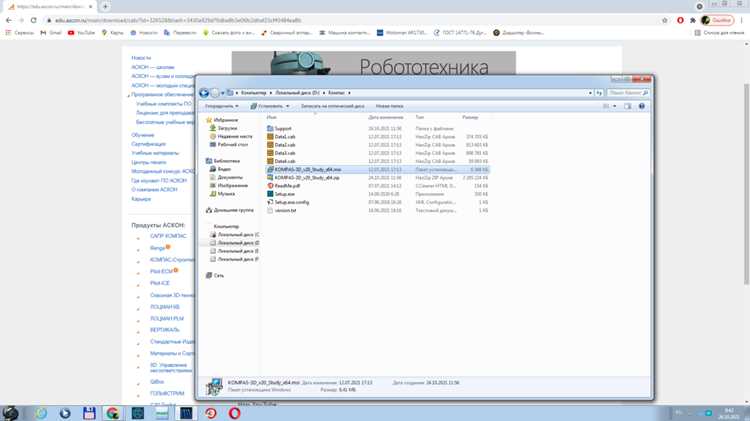Bookmark this page with the star icon
750x421 pixels.
coord(665,20)
